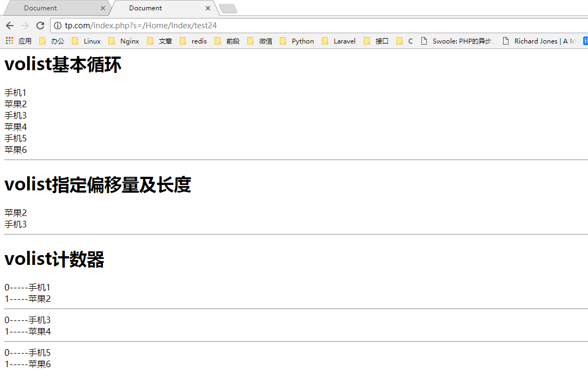Image resolution: width=588 pixels, height=371 pixels.
Task: Expand the Python bookmark folder
Action: pyautogui.click(x=297, y=41)
